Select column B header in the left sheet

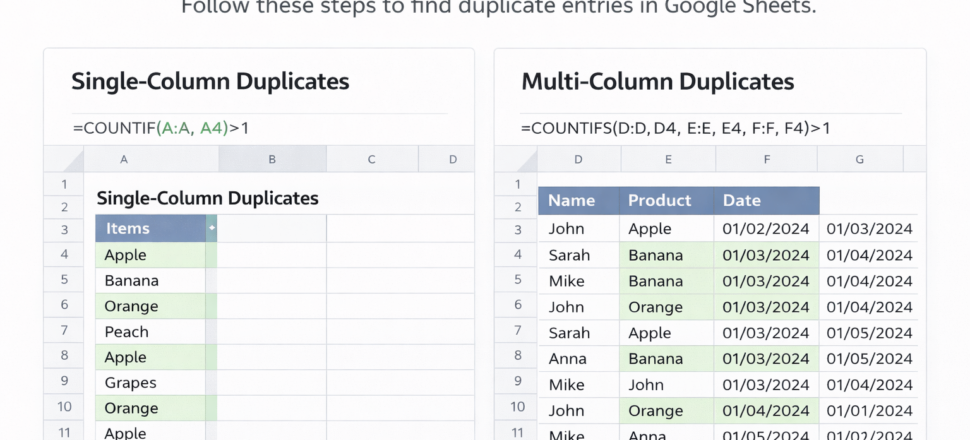(x=272, y=160)
